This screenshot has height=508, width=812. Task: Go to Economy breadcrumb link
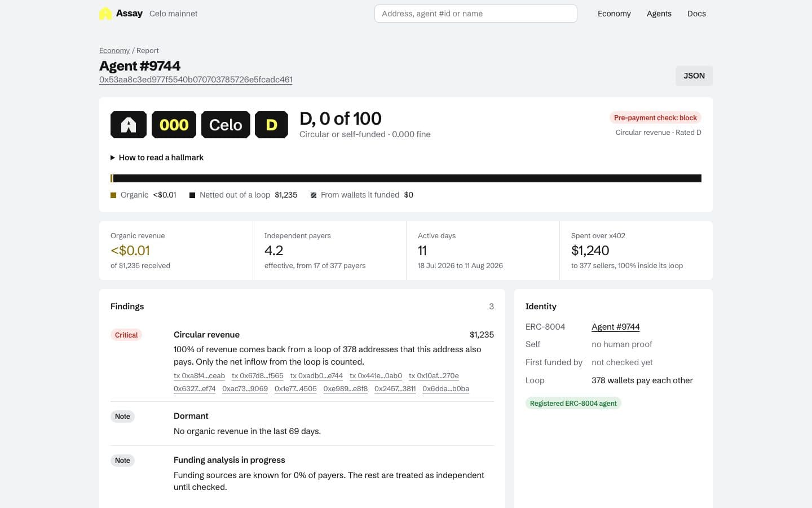(x=114, y=50)
